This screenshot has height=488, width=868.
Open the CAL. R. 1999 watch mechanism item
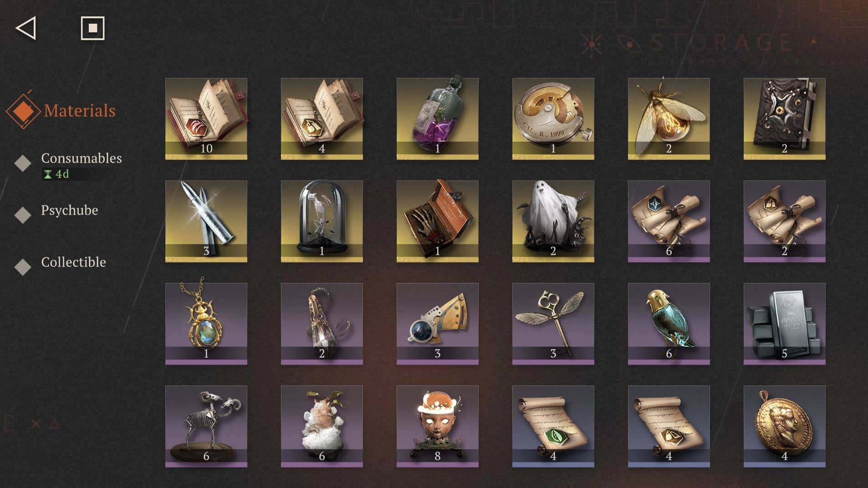[553, 118]
